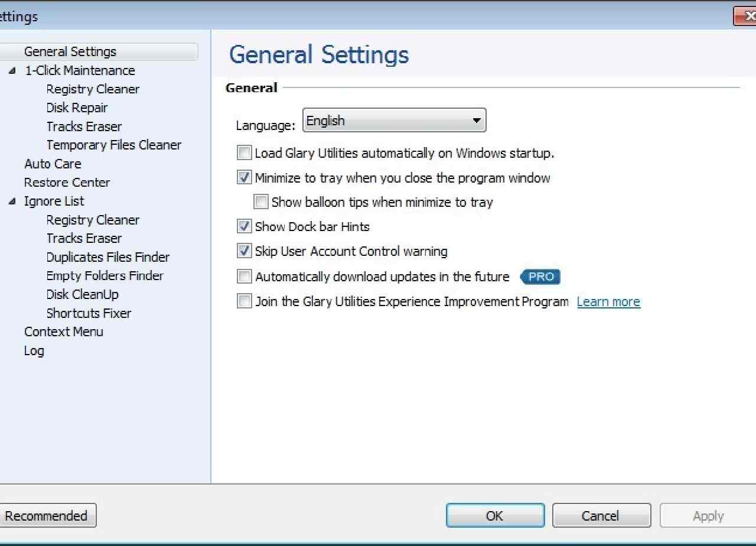Click the Learn more link
This screenshot has width=756, height=546.
608,301
